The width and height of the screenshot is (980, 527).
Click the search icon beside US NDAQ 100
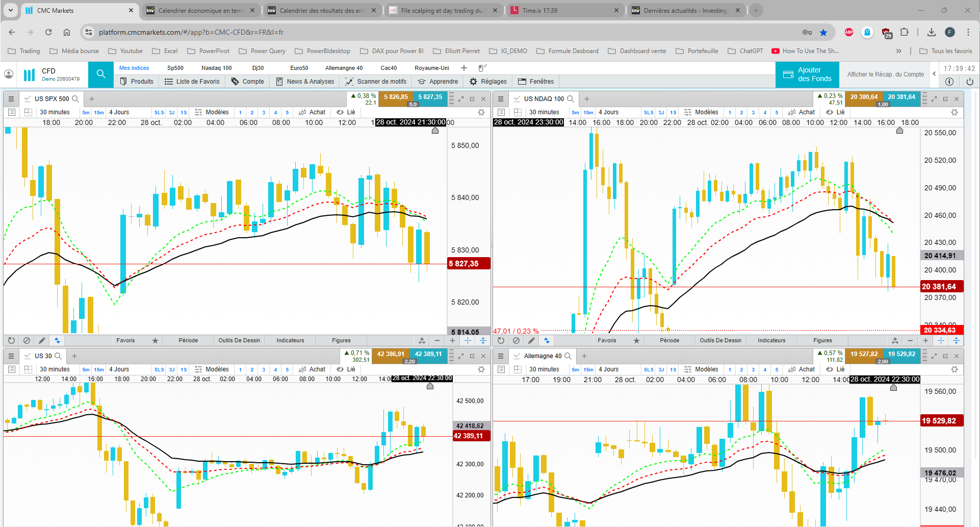pyautogui.click(x=571, y=99)
